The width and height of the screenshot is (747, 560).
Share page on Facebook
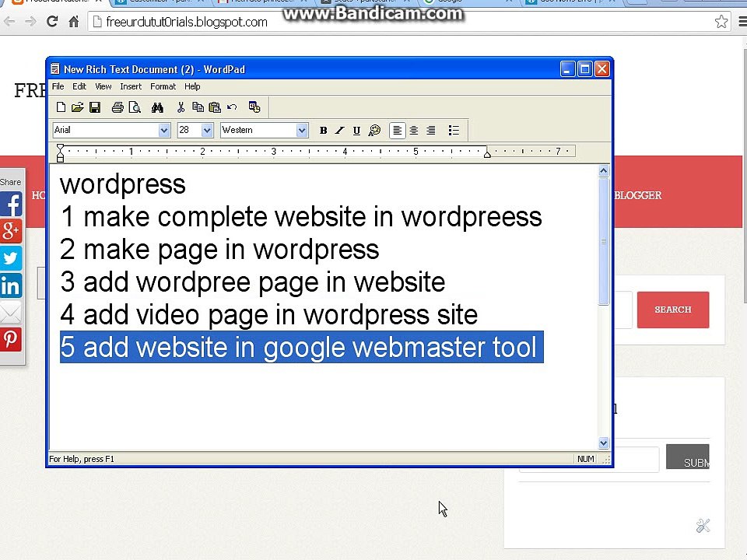coord(11,205)
